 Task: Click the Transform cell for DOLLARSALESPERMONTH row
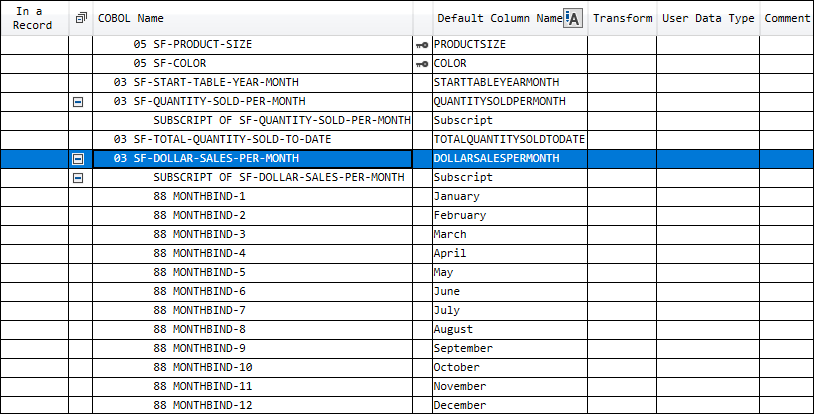pyautogui.click(x=622, y=159)
